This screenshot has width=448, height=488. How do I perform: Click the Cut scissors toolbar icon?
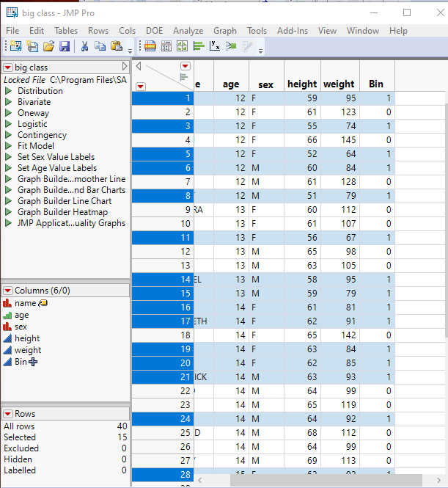[84, 46]
